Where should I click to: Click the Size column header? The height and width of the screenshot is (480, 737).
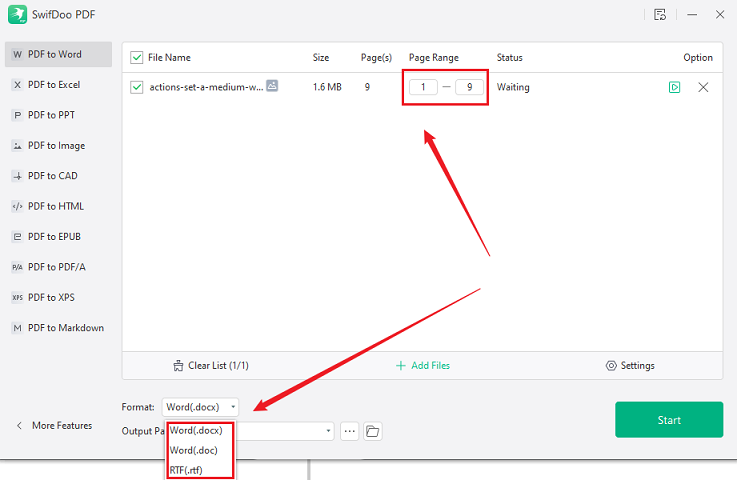(321, 57)
